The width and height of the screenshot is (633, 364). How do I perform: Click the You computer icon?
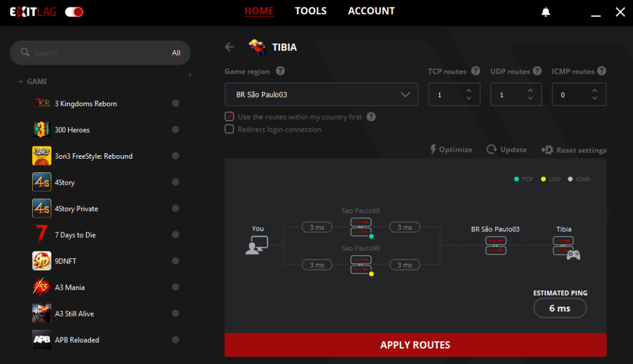[257, 245]
